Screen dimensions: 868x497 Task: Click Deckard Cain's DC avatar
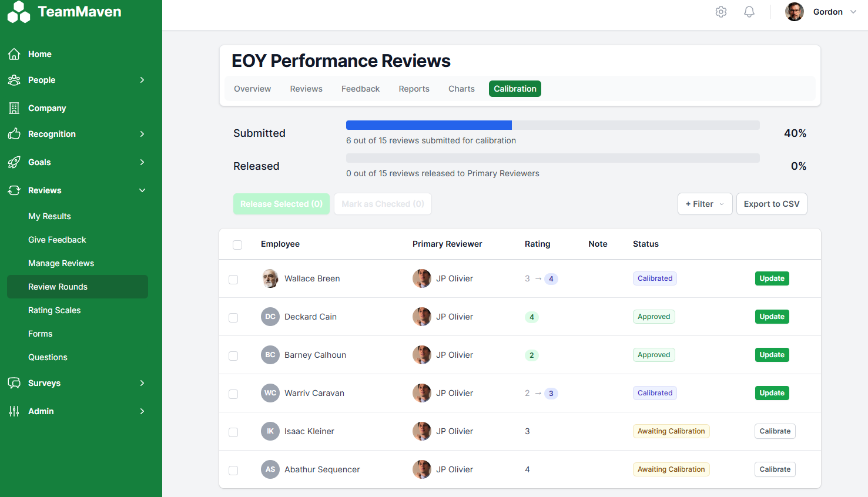270,317
